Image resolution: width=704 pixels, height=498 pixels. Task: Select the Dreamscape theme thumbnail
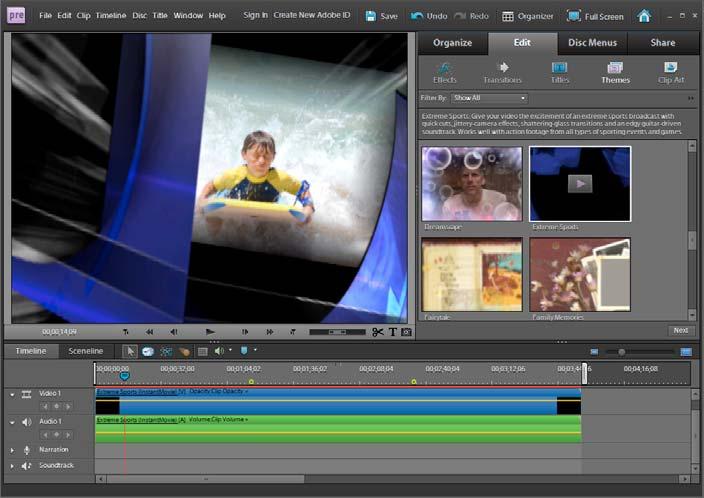click(x=472, y=184)
